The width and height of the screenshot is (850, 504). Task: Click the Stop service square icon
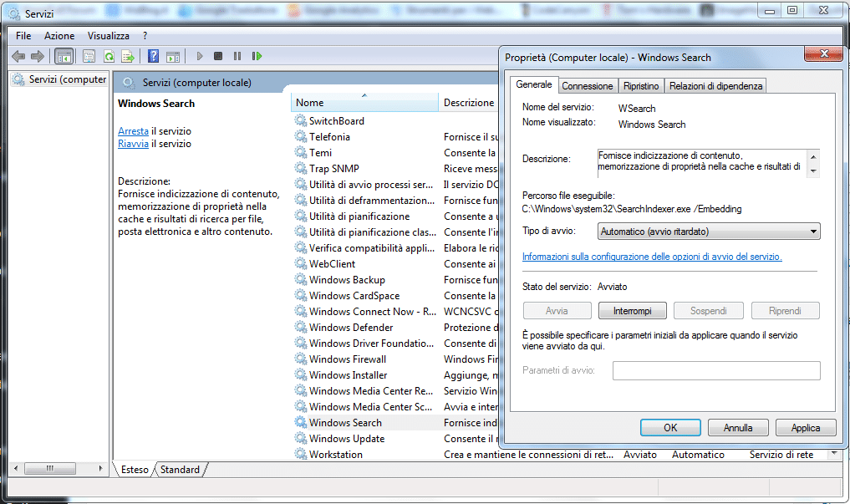point(218,56)
